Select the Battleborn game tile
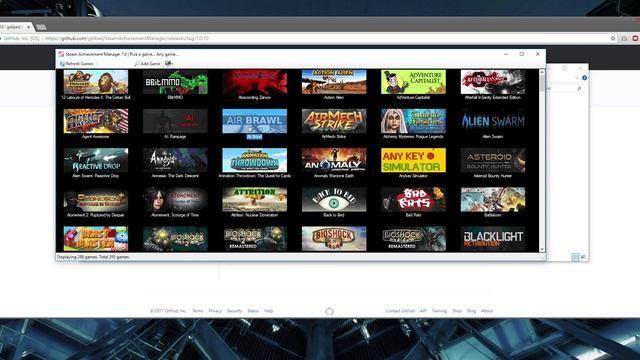Viewport: 640px width, 360px height. 493,202
